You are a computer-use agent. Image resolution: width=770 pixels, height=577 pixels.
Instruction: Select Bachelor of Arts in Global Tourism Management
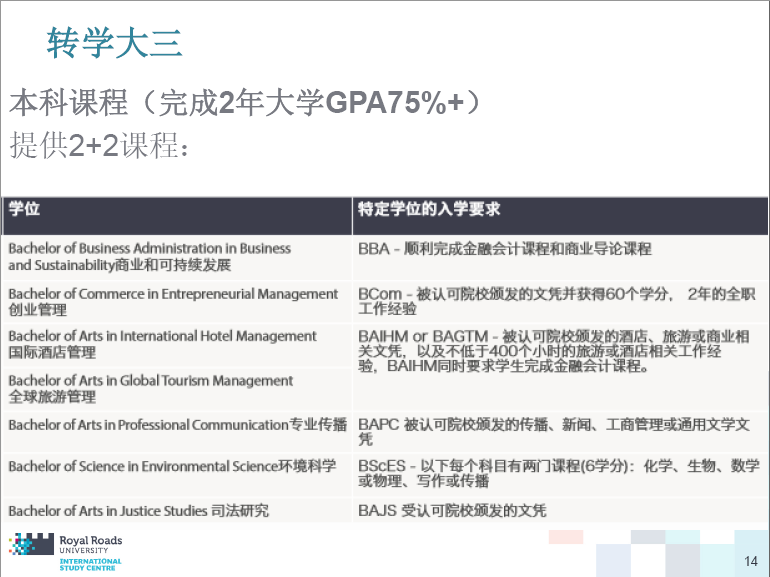click(x=177, y=388)
